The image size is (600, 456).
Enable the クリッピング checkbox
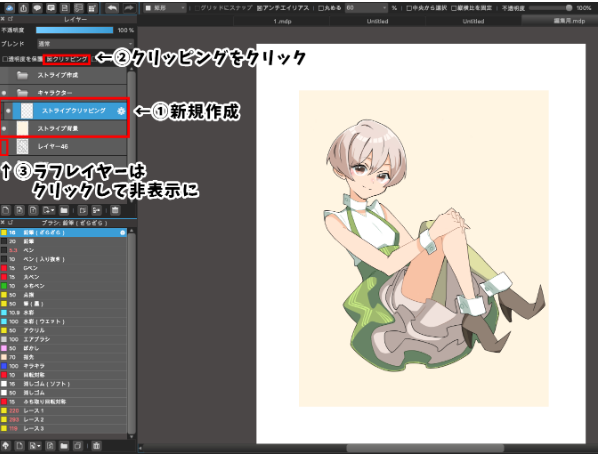pos(51,59)
